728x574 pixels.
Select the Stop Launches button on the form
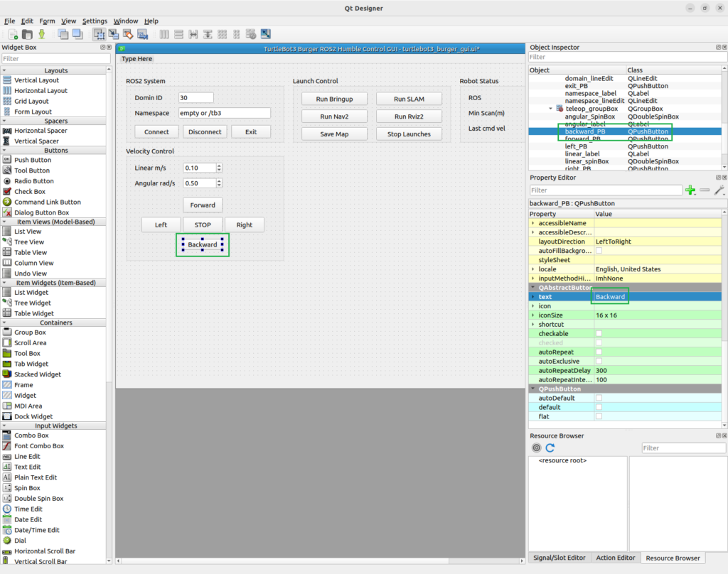coord(409,134)
